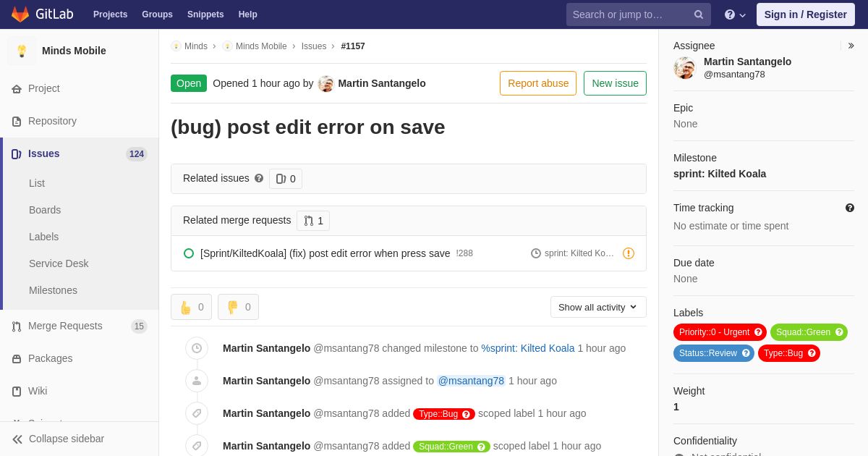This screenshot has width=868, height=456.
Task: Open the help question-mark menu
Action: tap(735, 14)
